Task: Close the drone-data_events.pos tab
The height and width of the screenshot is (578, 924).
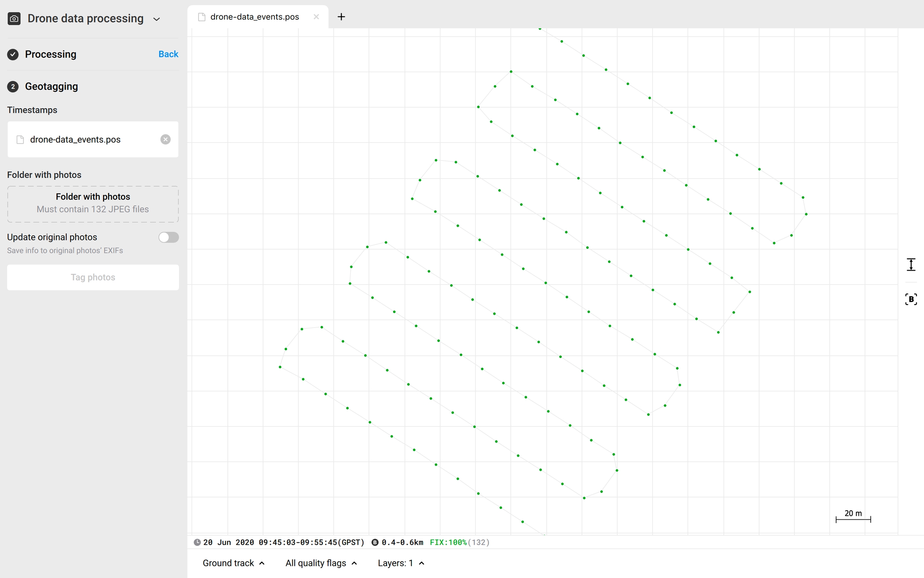Action: 316,17
